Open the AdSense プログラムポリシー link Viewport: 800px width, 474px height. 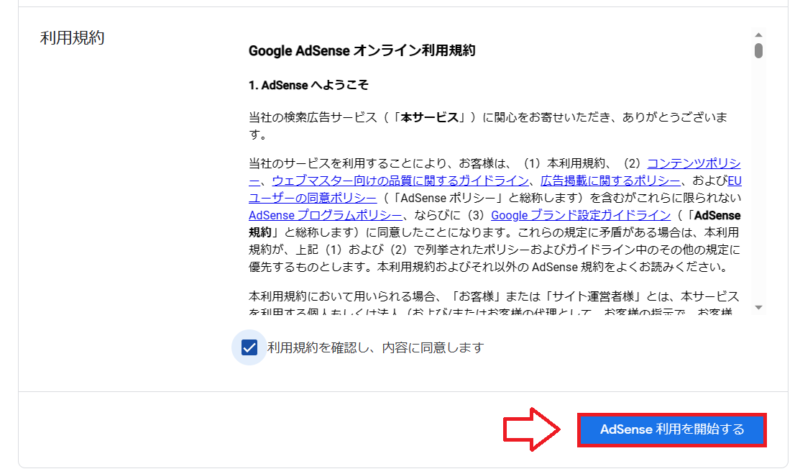pyautogui.click(x=325, y=215)
